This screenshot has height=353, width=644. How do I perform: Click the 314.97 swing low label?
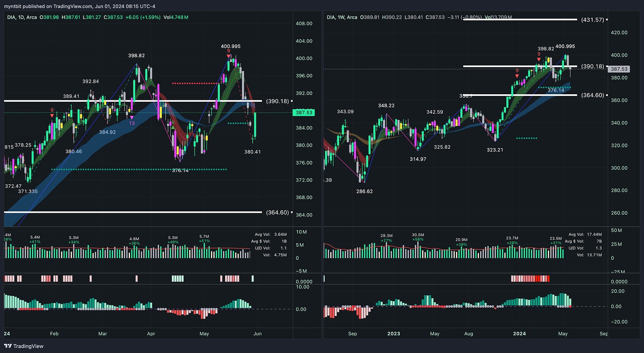pyautogui.click(x=418, y=159)
